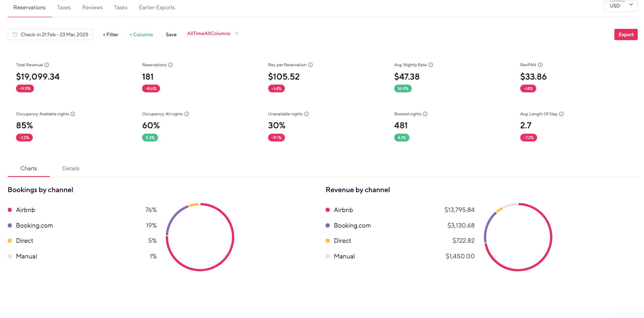Image resolution: width=644 pixels, height=318 pixels.
Task: Open Avg. Length Of Stay info icon
Action: 561,114
